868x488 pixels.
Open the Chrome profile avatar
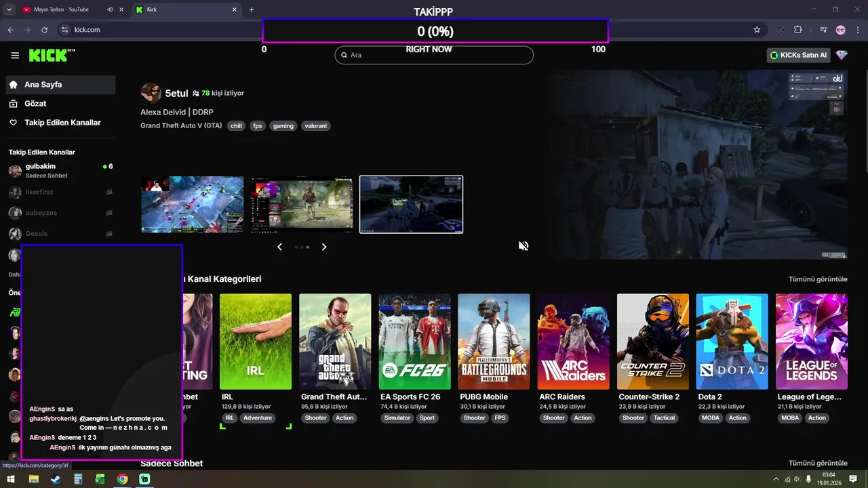click(x=841, y=30)
